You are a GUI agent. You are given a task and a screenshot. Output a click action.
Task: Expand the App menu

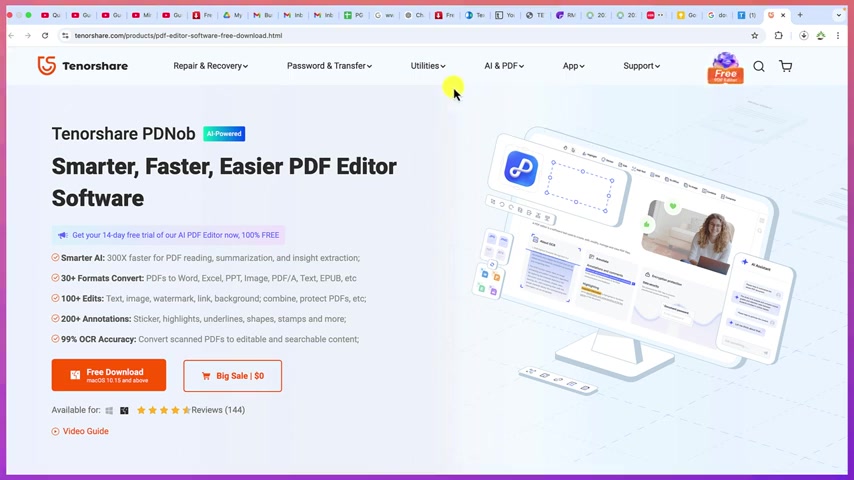tap(573, 66)
